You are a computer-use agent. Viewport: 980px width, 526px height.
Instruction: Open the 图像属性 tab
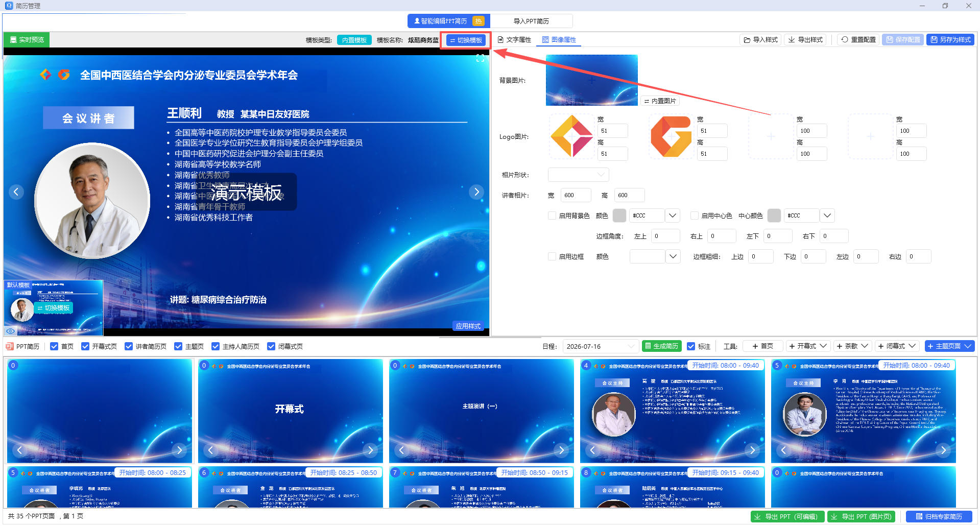(x=559, y=40)
